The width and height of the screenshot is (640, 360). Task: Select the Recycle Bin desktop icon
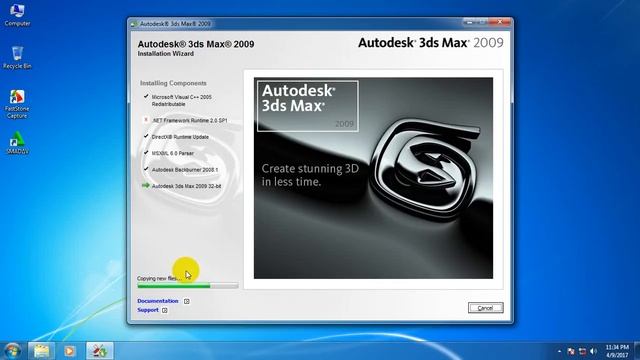17,58
